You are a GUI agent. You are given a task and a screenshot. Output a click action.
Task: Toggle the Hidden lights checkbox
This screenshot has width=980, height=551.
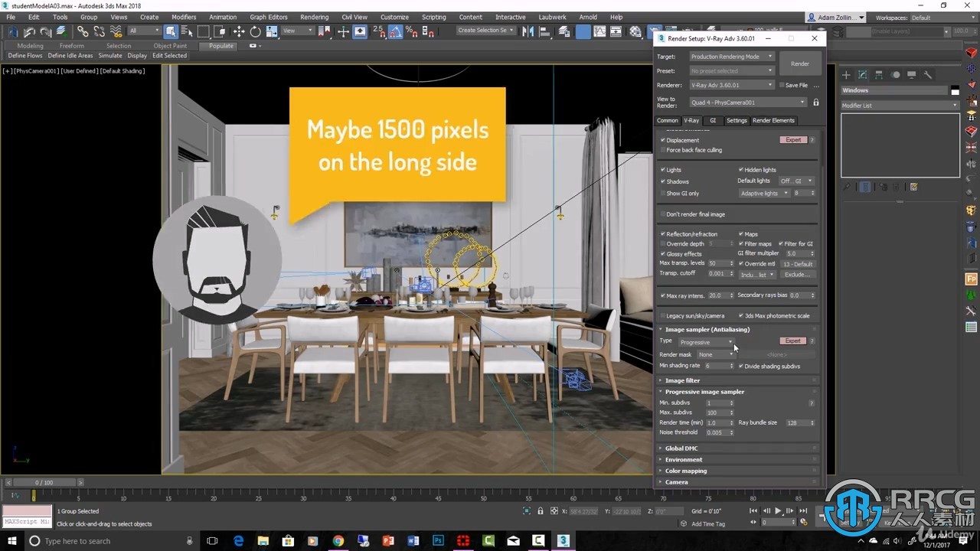(741, 170)
